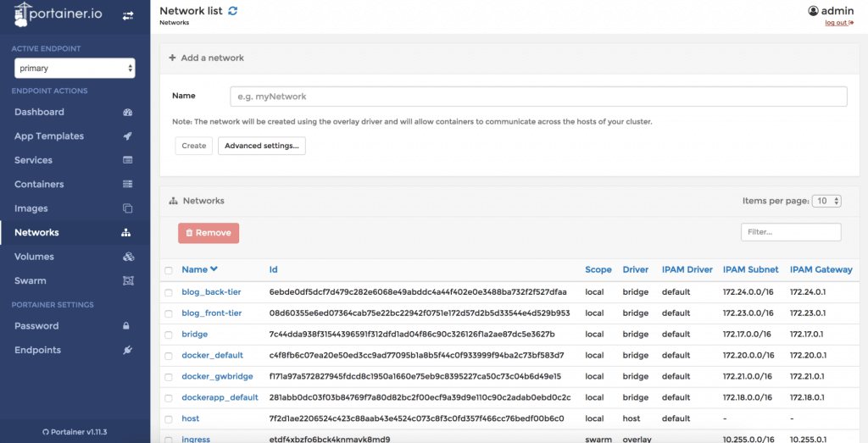Click the Create network button
Viewport: 868px width, 443px height.
[x=194, y=146]
